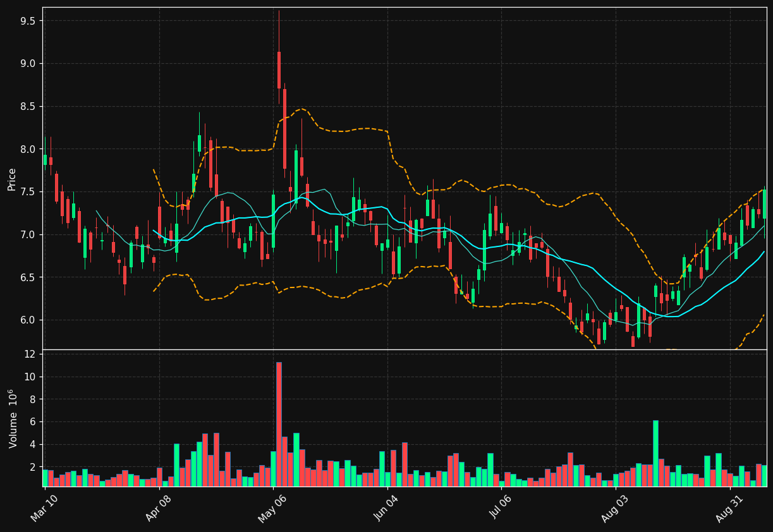Select the 'Volume 10⁶' axis title

tap(13, 418)
